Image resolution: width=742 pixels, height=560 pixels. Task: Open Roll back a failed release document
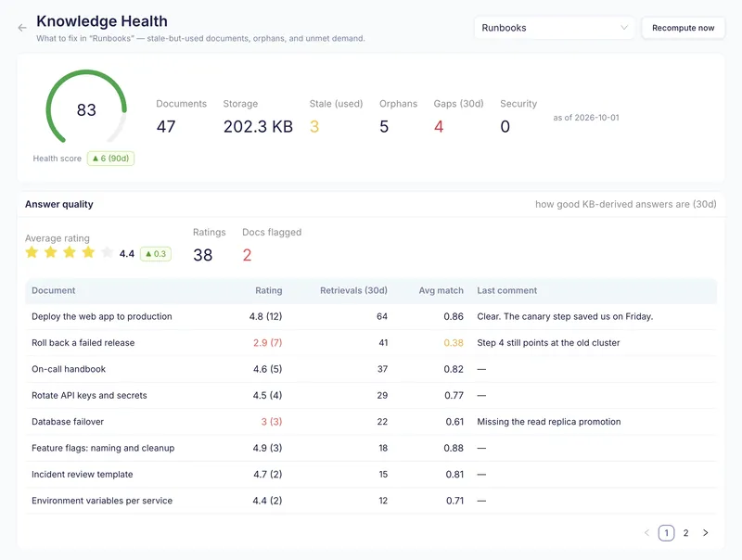pyautogui.click(x=371, y=343)
